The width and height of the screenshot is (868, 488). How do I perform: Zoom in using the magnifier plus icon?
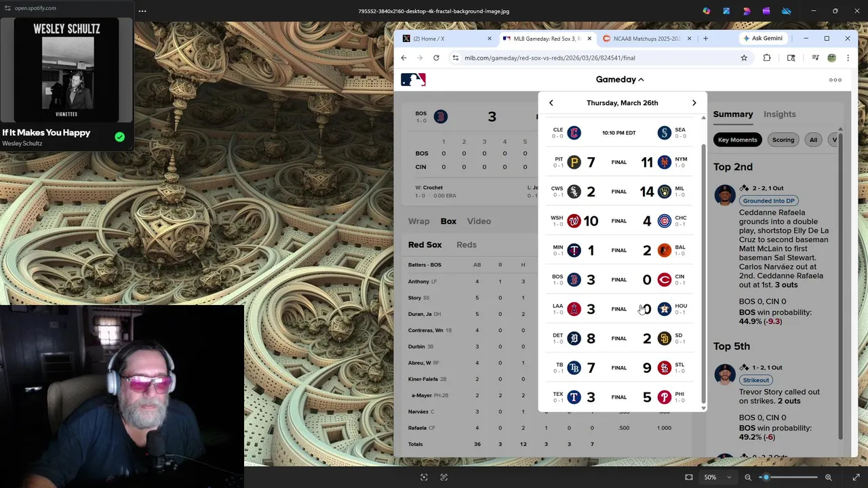point(828,477)
